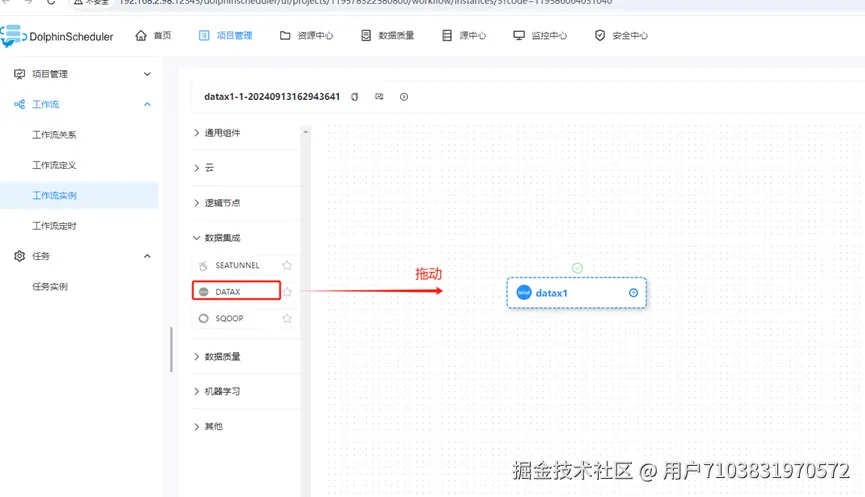Expand the 逻辑节点 component group
The height and width of the screenshot is (497, 865).
(x=217, y=203)
